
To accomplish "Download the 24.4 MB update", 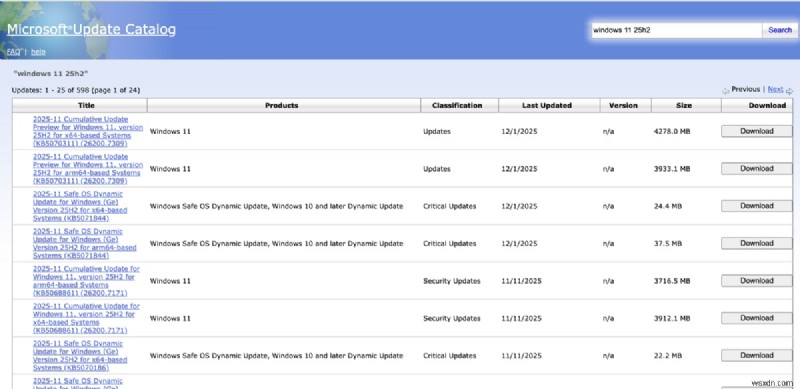I will pos(757,206).
